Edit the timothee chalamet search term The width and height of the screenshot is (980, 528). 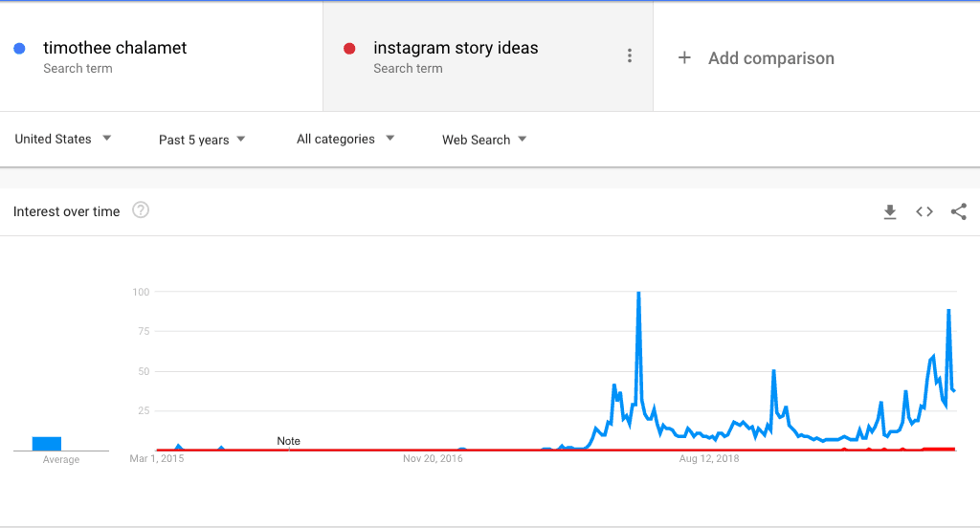[x=115, y=48]
